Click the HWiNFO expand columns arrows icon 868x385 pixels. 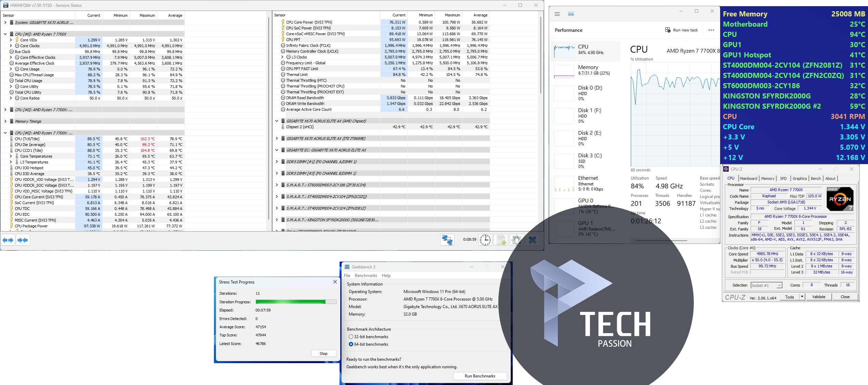coord(8,240)
